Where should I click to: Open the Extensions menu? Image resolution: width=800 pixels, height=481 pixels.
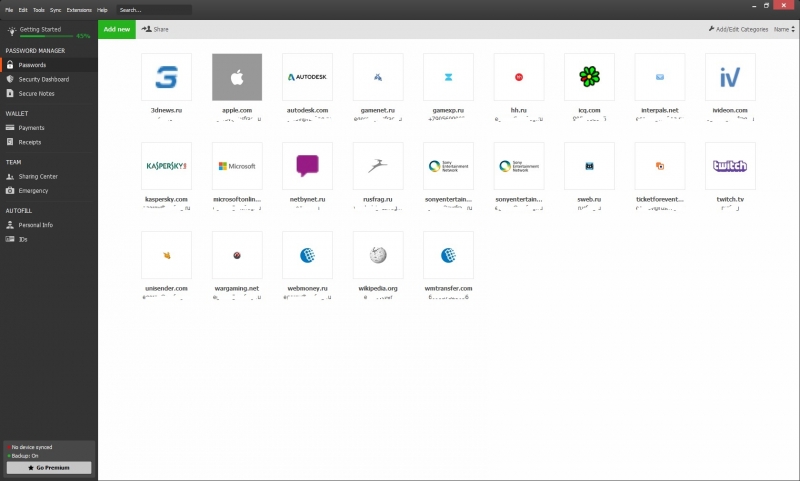pyautogui.click(x=79, y=10)
